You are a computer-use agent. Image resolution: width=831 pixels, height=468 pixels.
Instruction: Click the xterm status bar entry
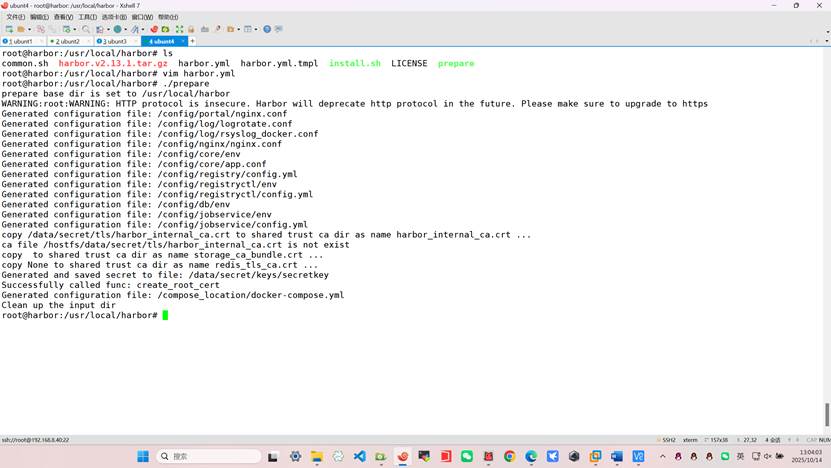point(690,440)
